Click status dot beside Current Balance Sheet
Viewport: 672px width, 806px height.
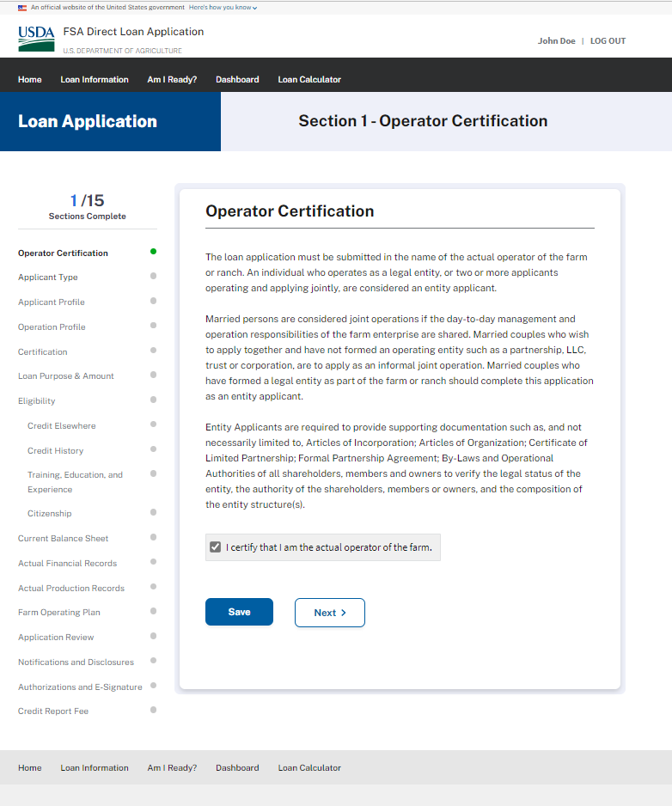coord(153,537)
